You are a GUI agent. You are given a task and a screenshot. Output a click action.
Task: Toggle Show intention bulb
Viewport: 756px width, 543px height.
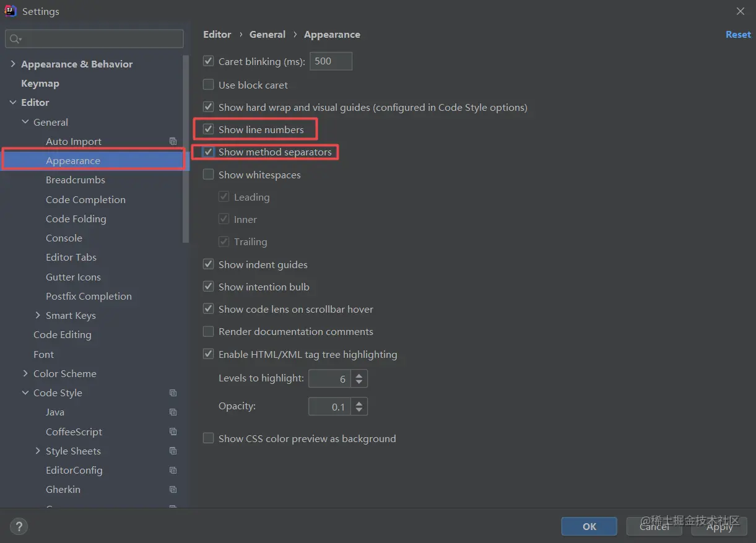[209, 287]
